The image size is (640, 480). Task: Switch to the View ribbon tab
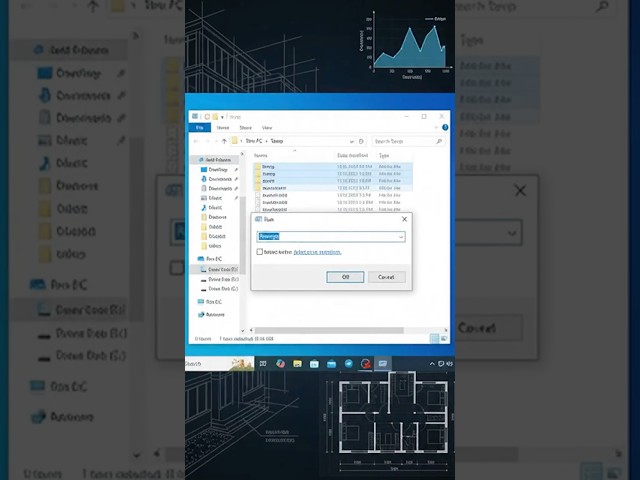pyautogui.click(x=267, y=128)
